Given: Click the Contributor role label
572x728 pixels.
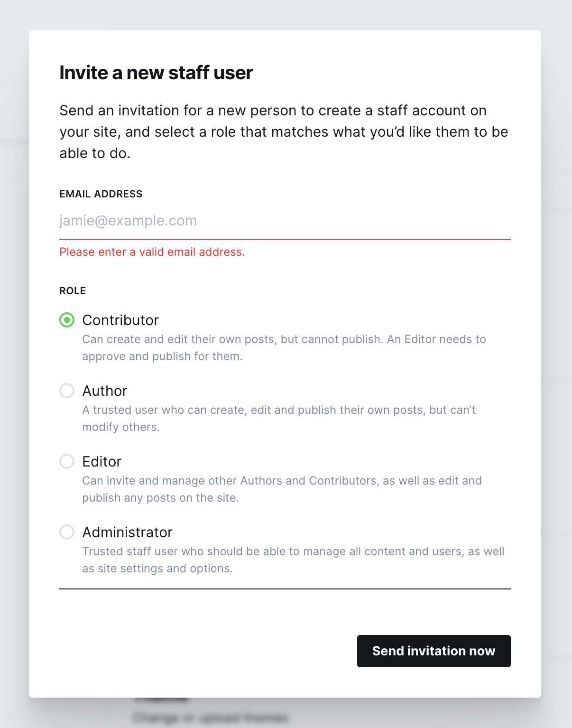Looking at the screenshot, I should click(x=120, y=320).
